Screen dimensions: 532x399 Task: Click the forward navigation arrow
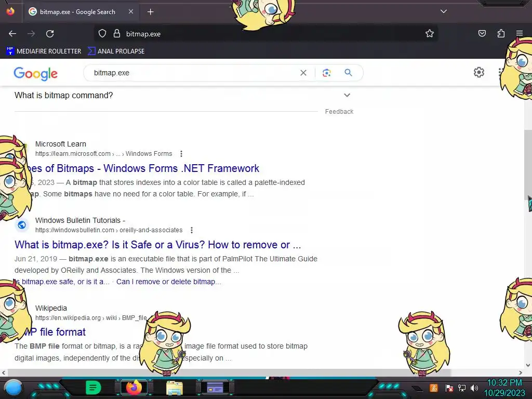31,34
